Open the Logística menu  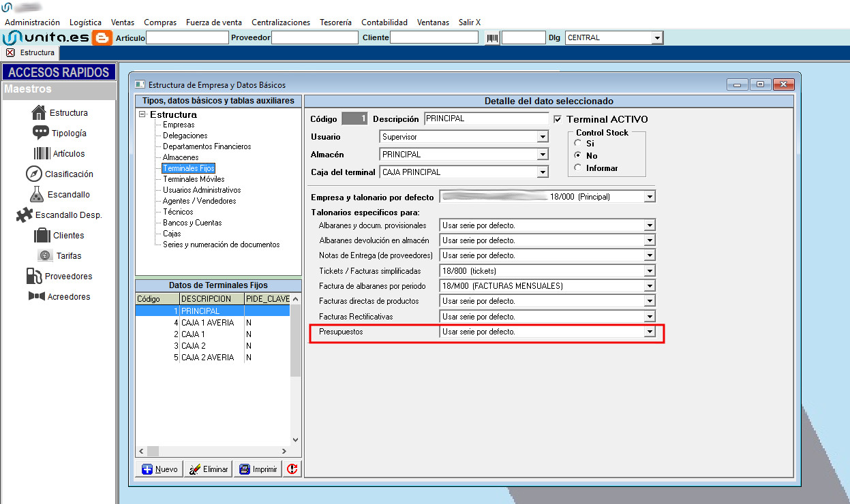tap(86, 22)
